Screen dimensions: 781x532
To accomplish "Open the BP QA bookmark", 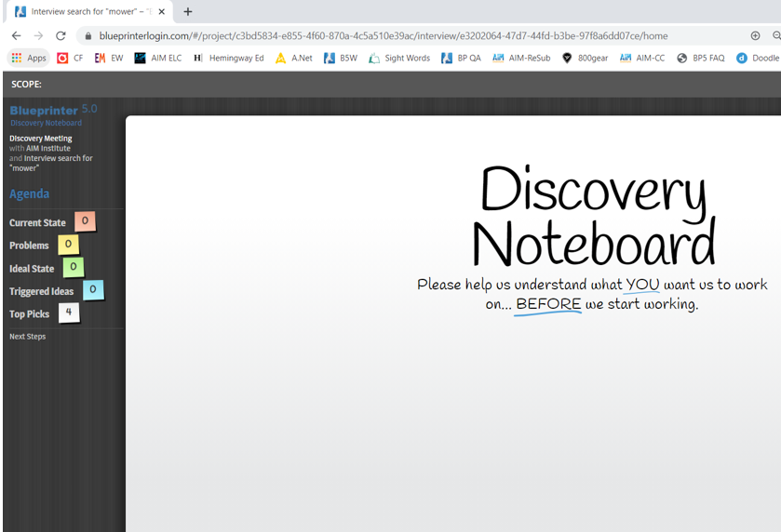I will 461,58.
